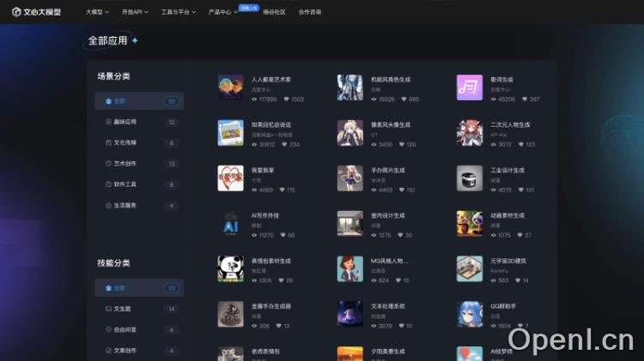Open the 人人都是艺术家 title link

(x=271, y=80)
